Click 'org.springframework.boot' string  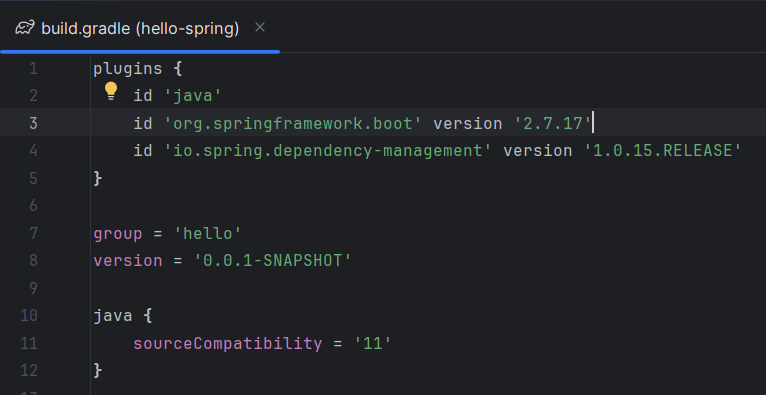click(x=293, y=124)
